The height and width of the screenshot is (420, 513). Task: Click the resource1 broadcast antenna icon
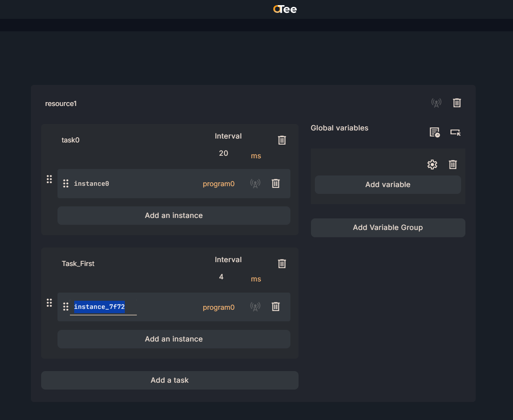pos(436,103)
